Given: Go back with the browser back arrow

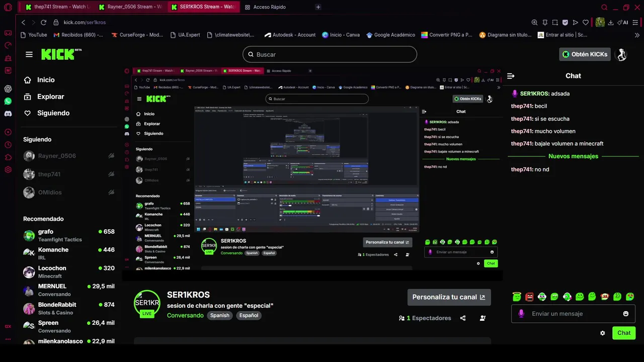Looking at the screenshot, I should 23,23.
